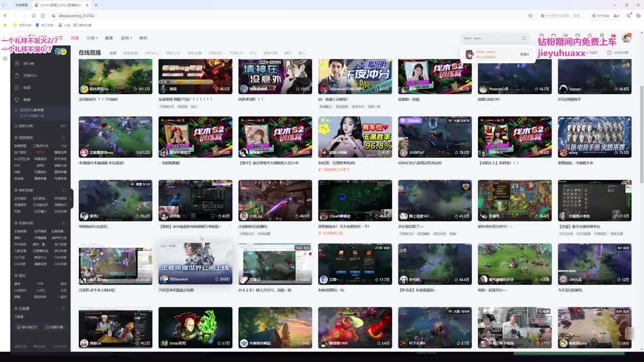Open the 王者荣耀世界公测上线 stream thumbnail
Screen dimensions: 644x362
point(195,264)
